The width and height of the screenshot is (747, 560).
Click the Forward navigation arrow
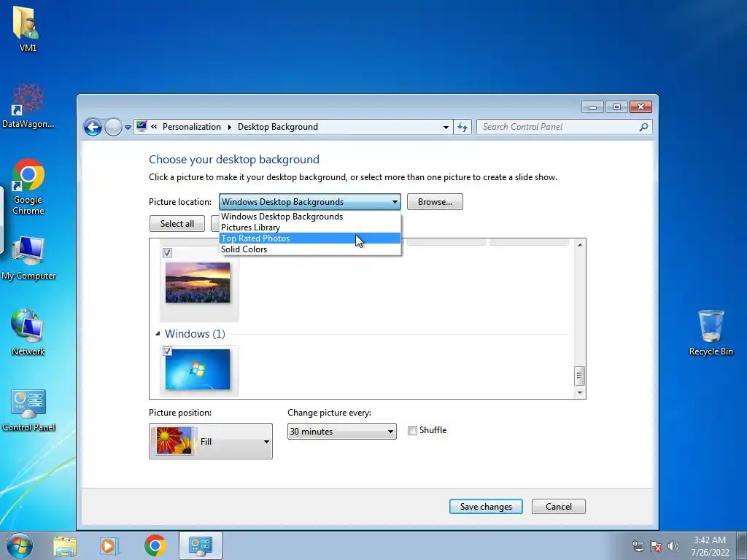tap(113, 127)
